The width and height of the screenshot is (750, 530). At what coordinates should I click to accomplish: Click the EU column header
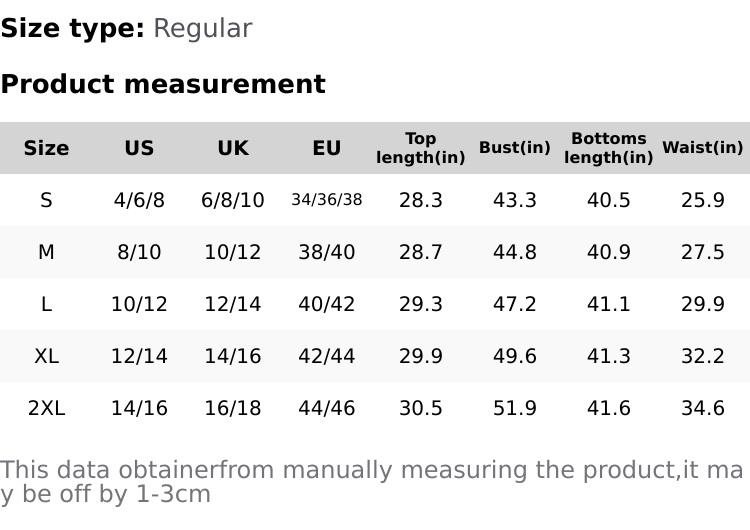(x=327, y=148)
